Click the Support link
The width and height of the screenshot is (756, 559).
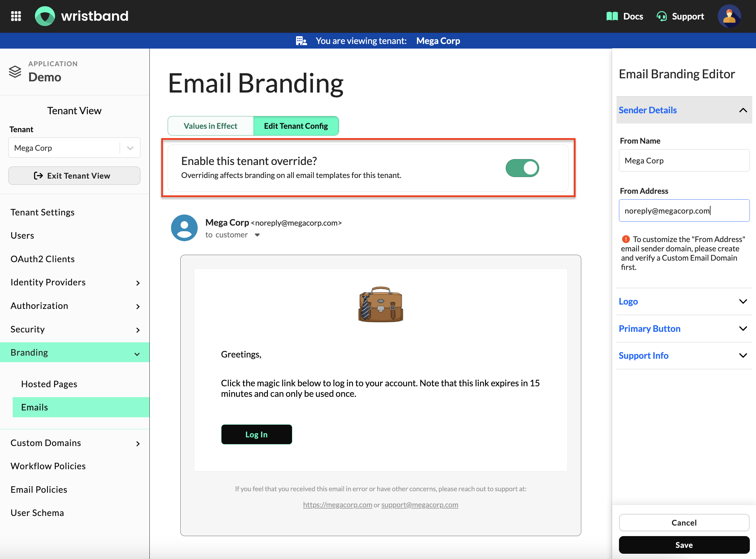688,16
